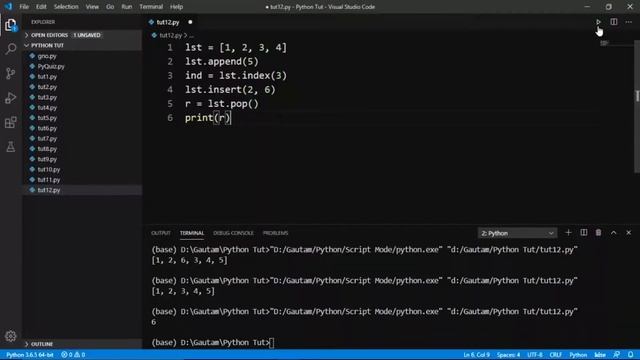Create a new terminal with plus icon
Viewport: 640px width, 360px height.
tap(568, 233)
